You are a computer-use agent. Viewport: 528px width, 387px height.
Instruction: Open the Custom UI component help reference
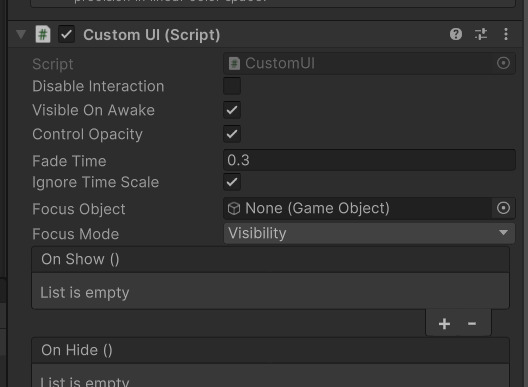pyautogui.click(x=456, y=34)
